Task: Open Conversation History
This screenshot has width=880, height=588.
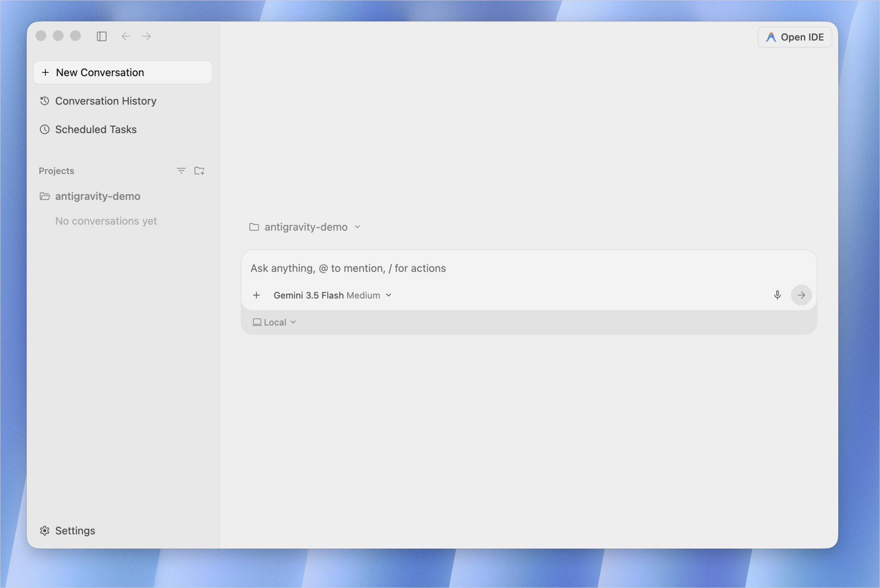Action: (122, 101)
